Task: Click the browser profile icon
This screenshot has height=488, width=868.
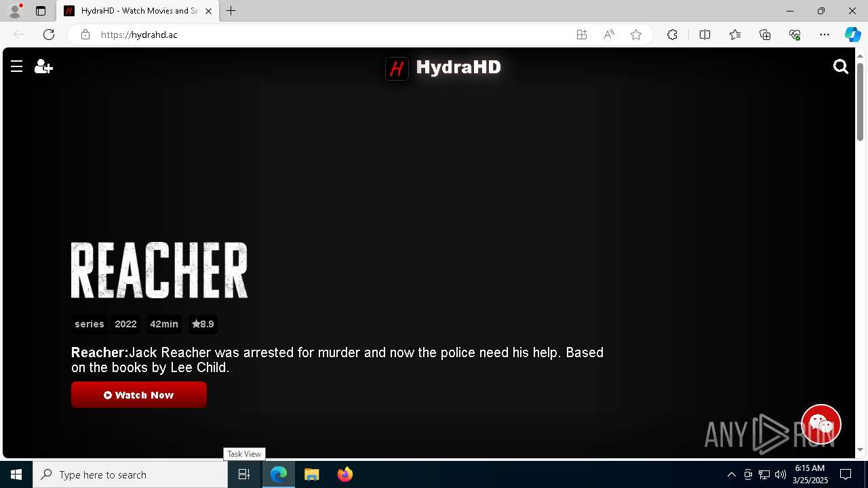Action: [15, 11]
